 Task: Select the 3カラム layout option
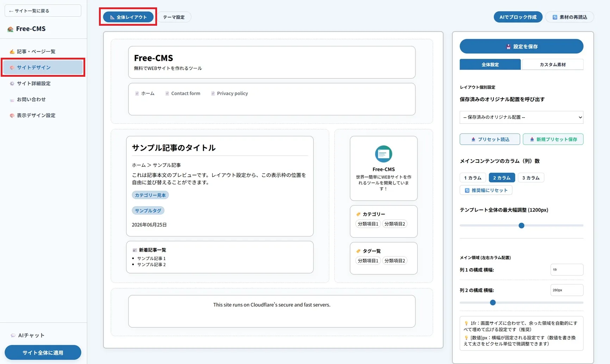pos(531,178)
